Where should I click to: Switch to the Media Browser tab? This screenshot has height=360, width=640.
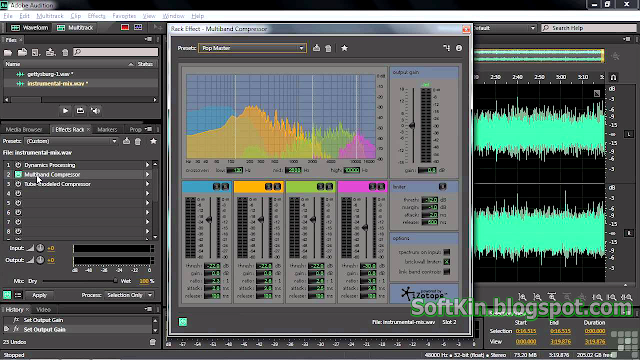24,129
